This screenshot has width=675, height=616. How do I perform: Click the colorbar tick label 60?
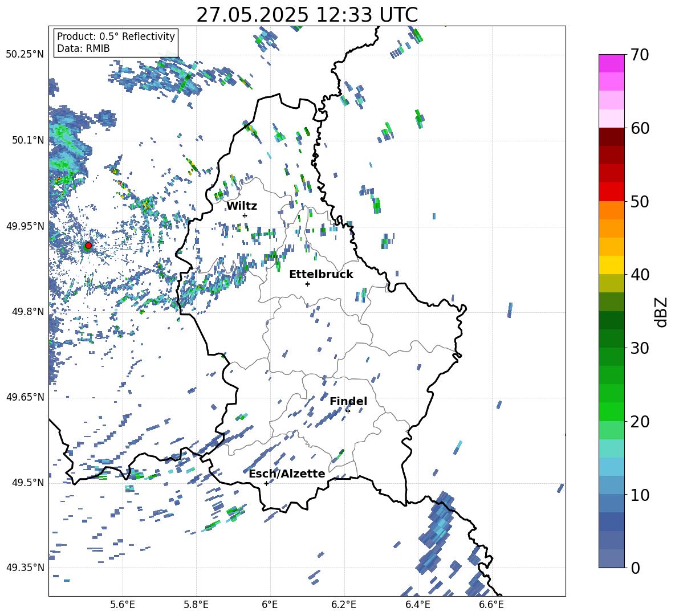640,128
